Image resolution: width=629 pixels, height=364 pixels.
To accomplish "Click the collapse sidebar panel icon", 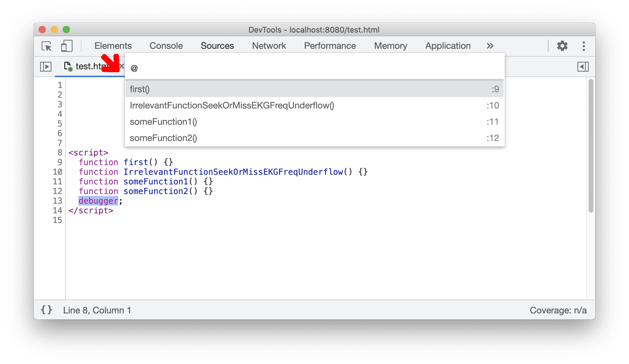I will tap(583, 66).
